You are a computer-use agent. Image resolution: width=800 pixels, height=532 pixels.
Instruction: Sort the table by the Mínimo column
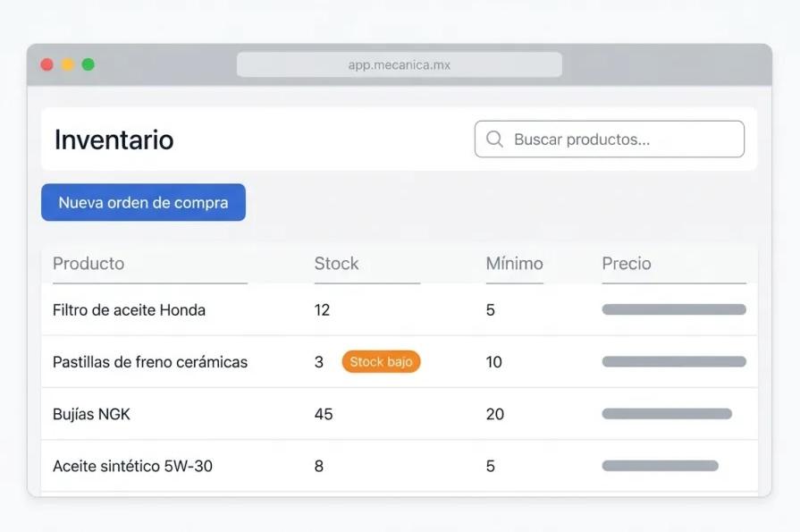tap(514, 263)
